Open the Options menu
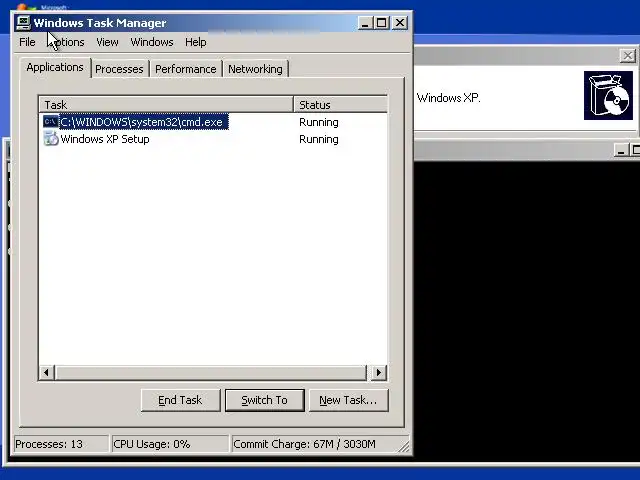The image size is (640, 480). pos(66,42)
